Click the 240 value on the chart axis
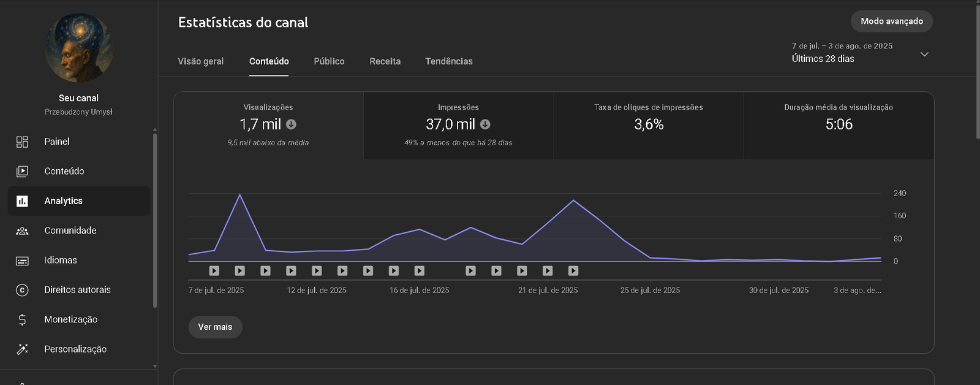Viewport: 980px width, 385px height. (x=900, y=193)
